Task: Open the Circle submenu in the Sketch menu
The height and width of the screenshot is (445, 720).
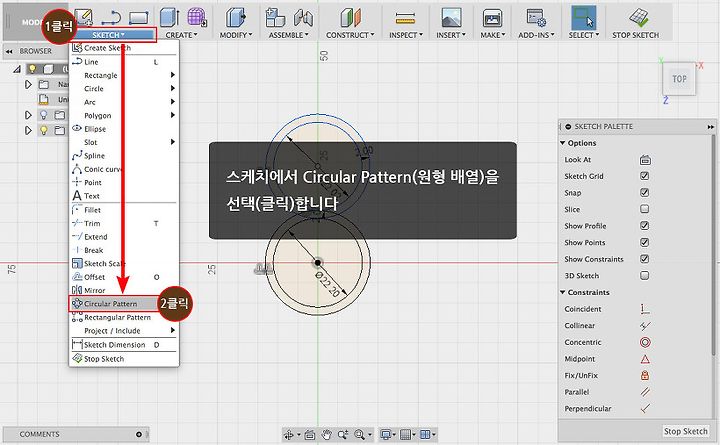Action: pos(124,89)
